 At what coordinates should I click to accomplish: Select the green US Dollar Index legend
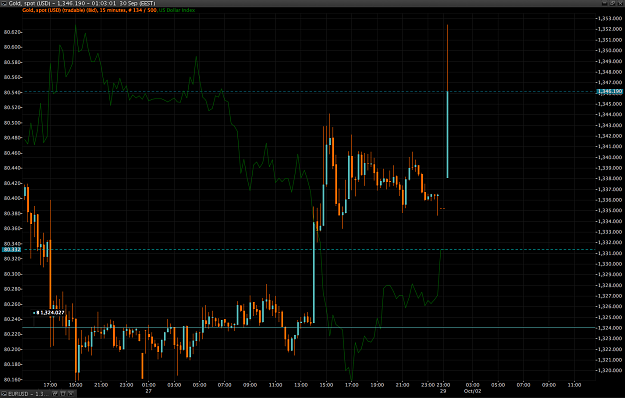177,10
